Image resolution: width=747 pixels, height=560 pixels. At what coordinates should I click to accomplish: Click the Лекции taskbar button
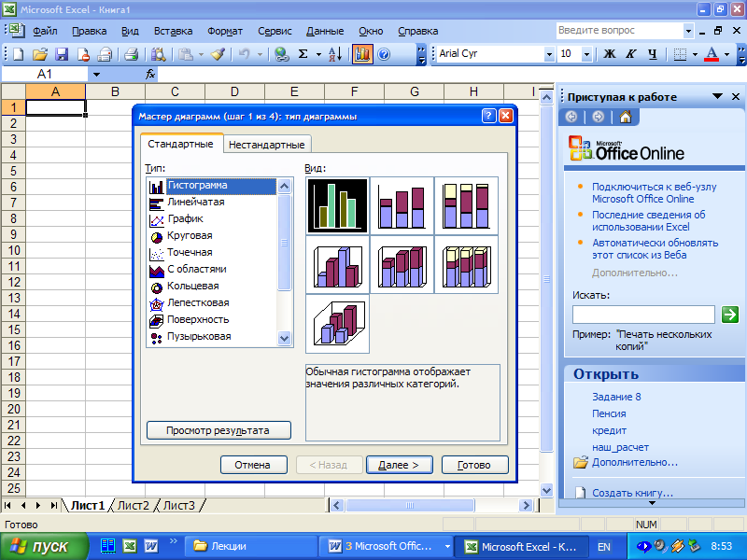coord(252,546)
